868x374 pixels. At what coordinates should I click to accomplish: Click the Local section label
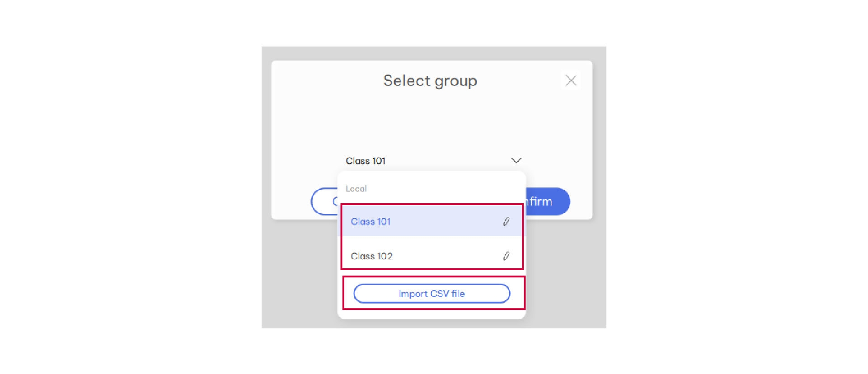click(x=356, y=189)
